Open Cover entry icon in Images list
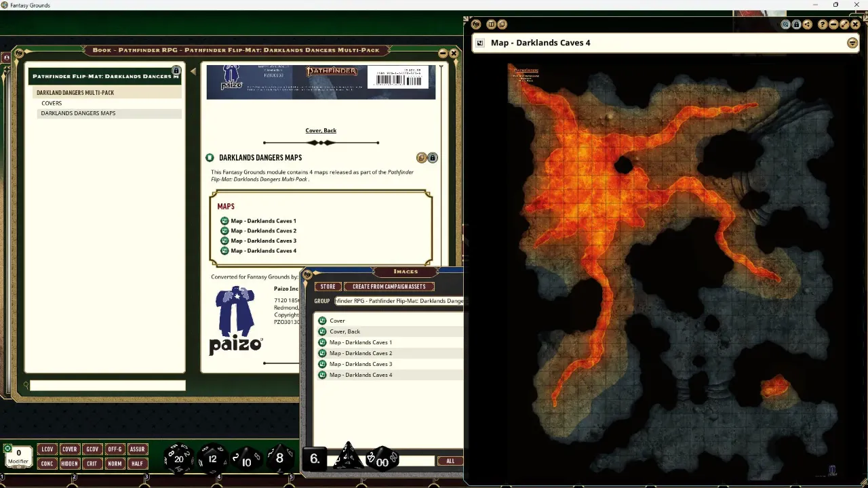Viewport: 868px width, 488px height. coord(322,321)
